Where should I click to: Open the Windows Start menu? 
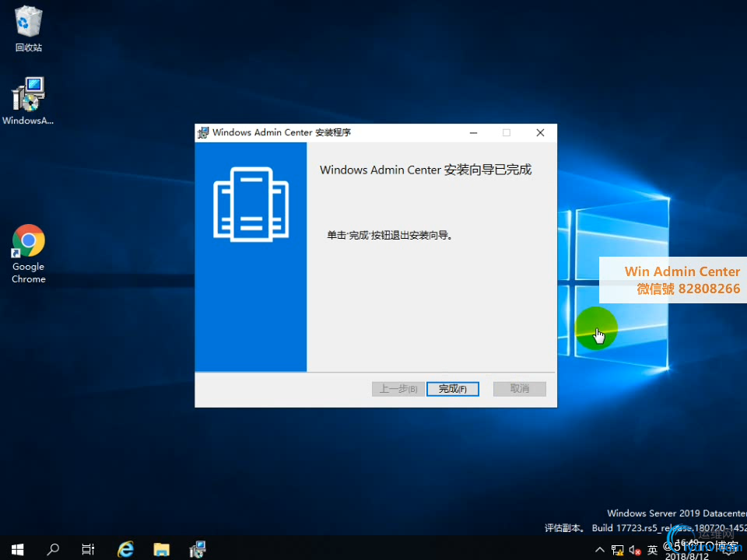point(18,549)
